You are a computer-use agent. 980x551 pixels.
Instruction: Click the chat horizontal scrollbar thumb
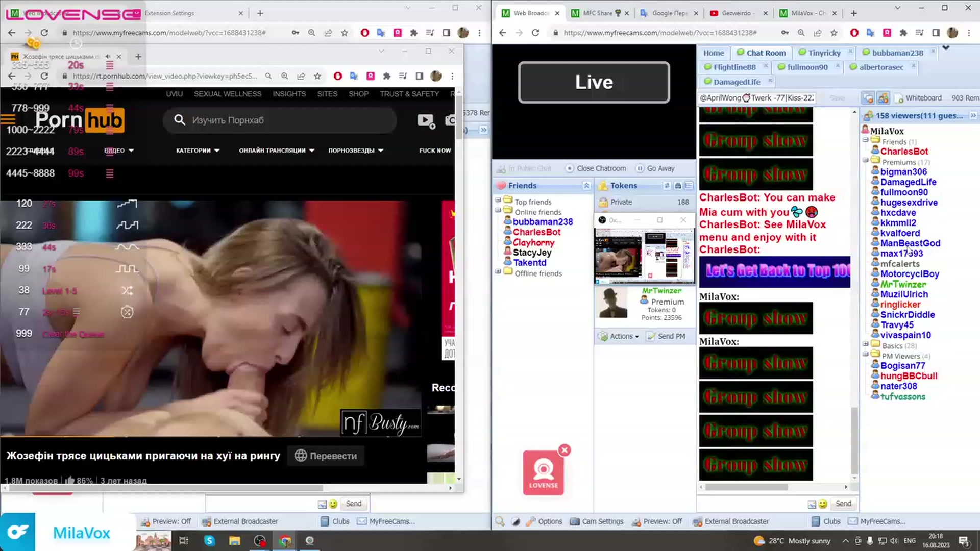pos(746,487)
